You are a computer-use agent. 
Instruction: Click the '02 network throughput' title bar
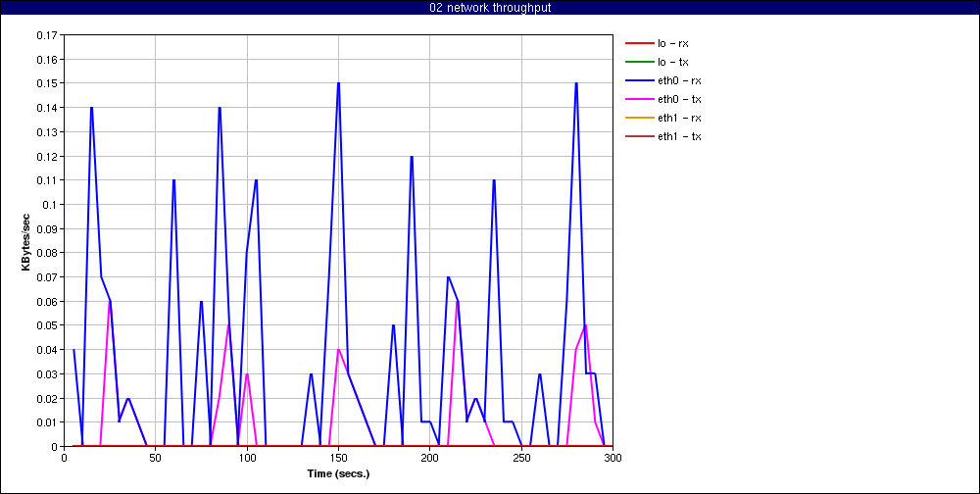490,8
